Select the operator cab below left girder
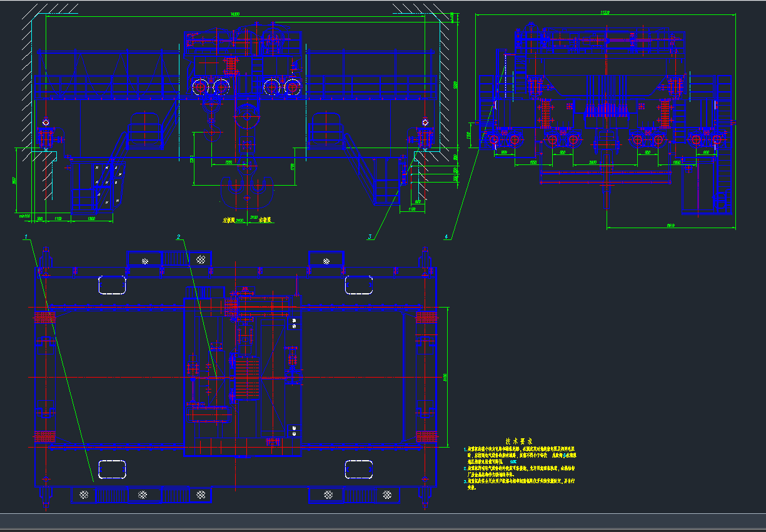766x532 pixels. tap(98, 184)
